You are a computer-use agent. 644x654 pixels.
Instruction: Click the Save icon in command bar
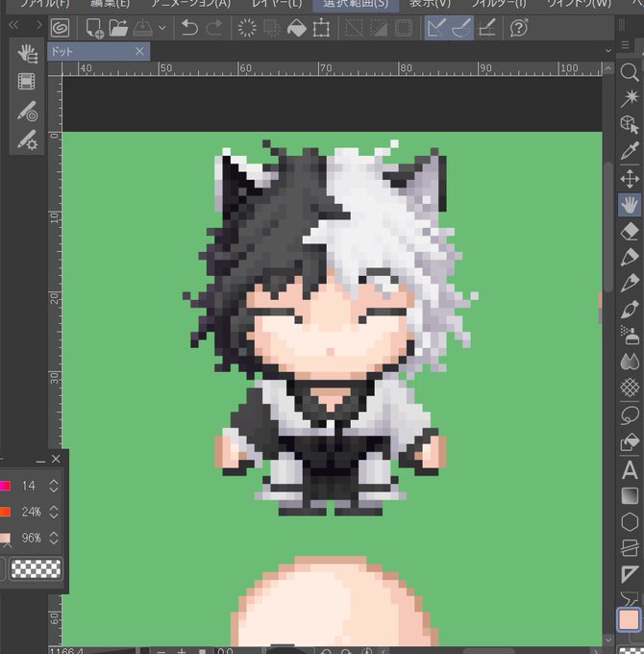click(x=142, y=28)
